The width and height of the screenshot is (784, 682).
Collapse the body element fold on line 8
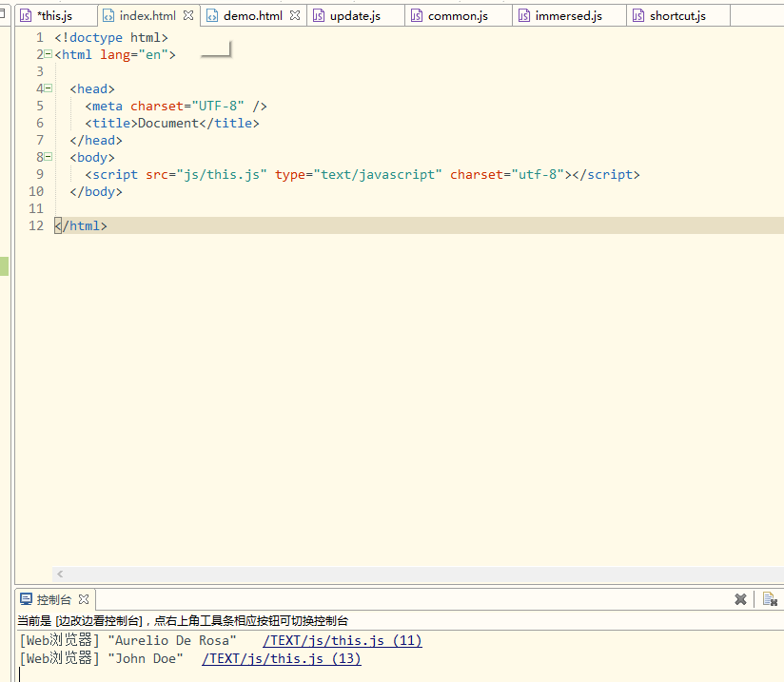[48, 157]
